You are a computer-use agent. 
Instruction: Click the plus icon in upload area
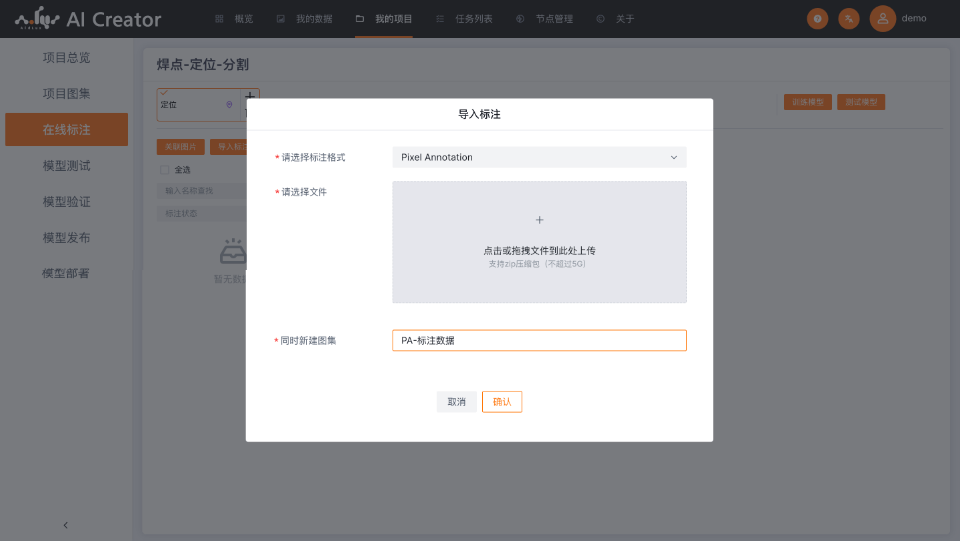(539, 220)
